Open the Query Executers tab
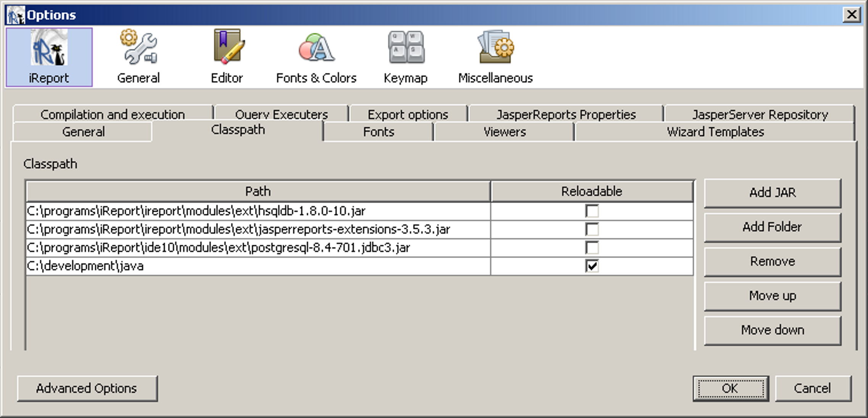868x418 pixels. click(281, 114)
